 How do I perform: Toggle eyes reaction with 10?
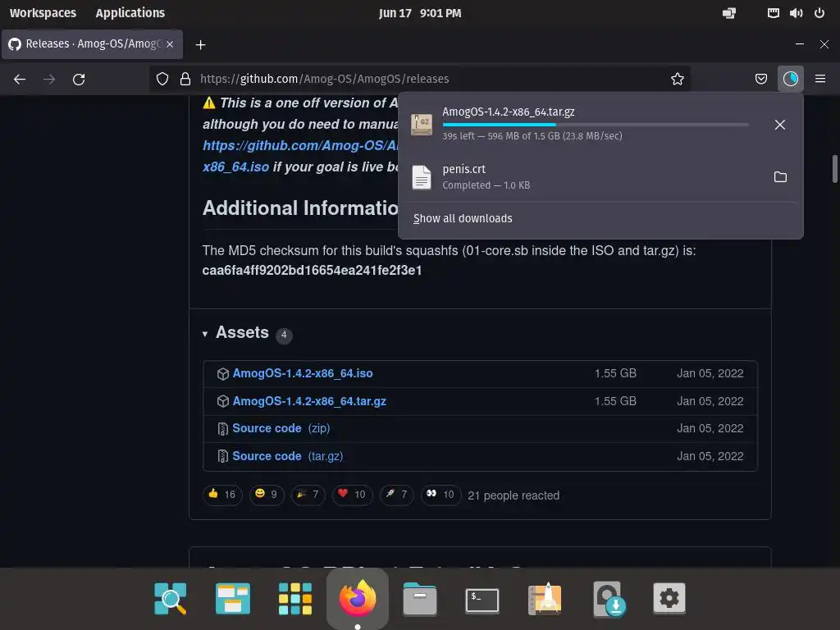pyautogui.click(x=441, y=495)
